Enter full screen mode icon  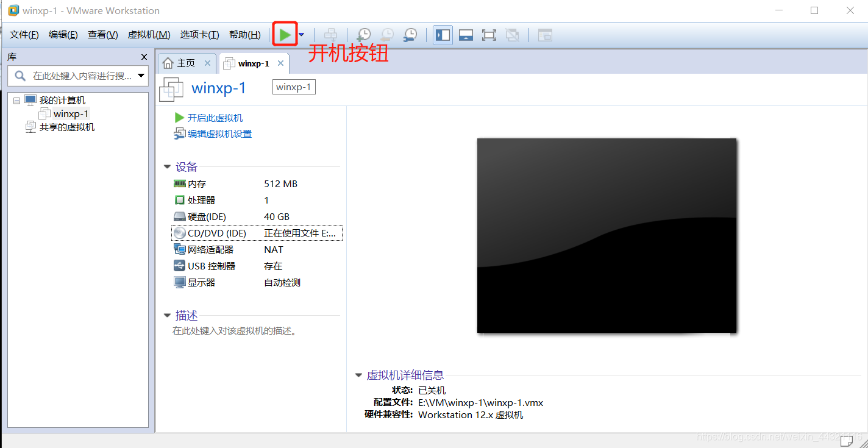(x=489, y=35)
